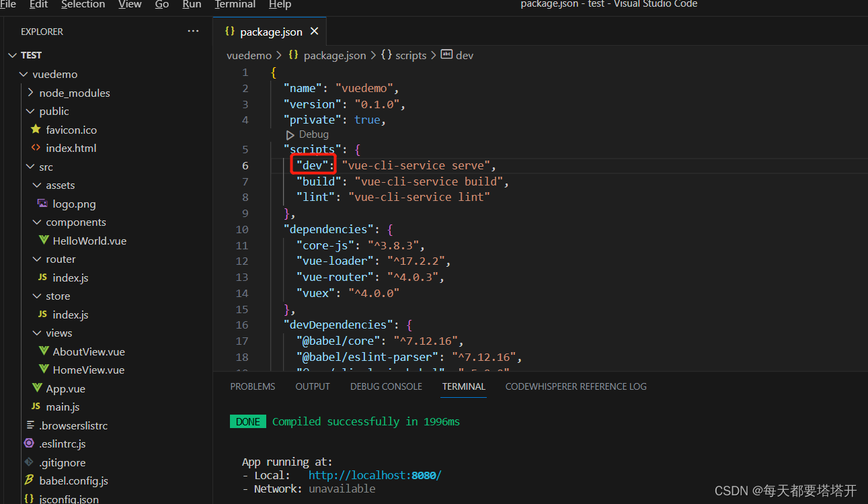Open jsconfig.json file
This screenshot has width=868, height=504.
click(x=69, y=499)
